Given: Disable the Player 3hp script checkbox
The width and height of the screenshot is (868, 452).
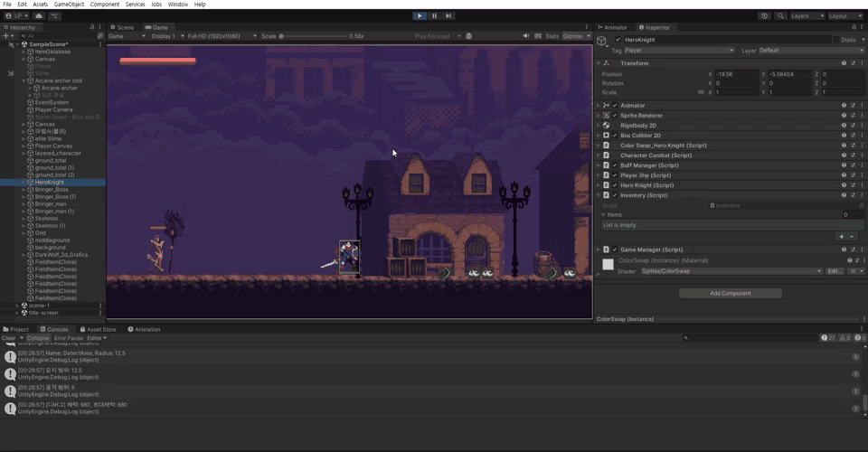Looking at the screenshot, I should [615, 175].
